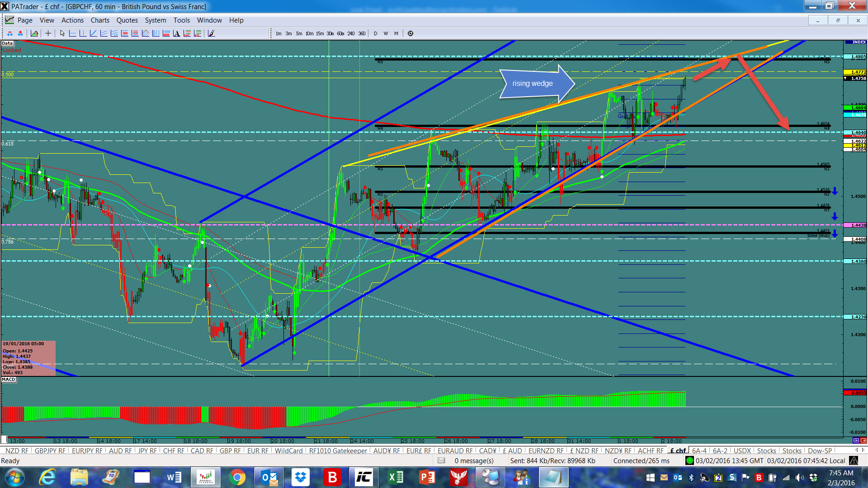
Task: Switch chart to 1m timeframe
Action: [278, 33]
